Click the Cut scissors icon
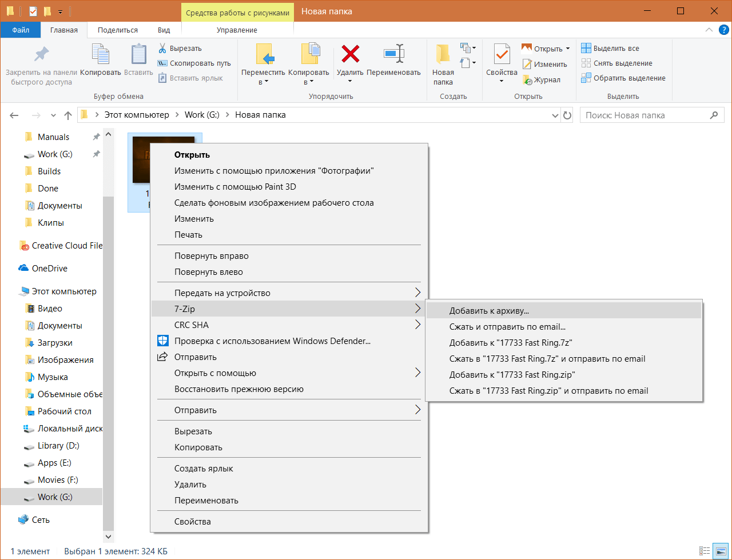Viewport: 732px width, 560px height. point(162,49)
